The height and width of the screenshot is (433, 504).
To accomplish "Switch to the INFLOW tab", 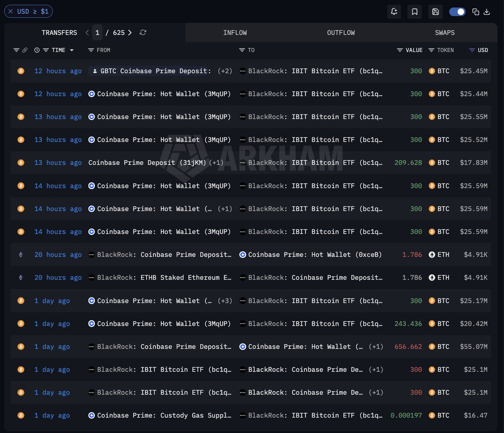I will 235,33.
